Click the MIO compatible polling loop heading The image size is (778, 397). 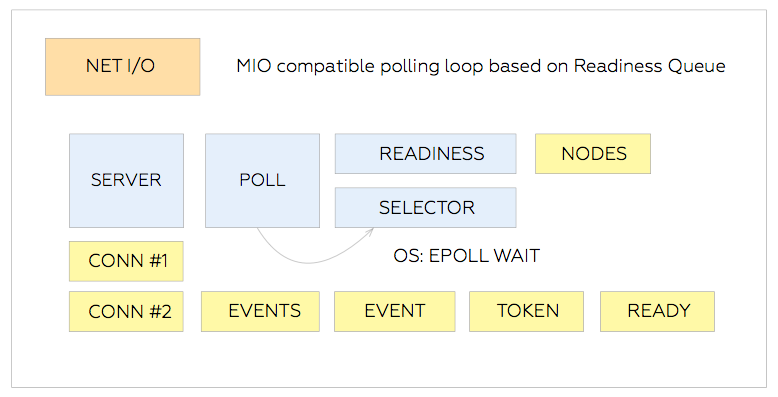[x=481, y=66]
